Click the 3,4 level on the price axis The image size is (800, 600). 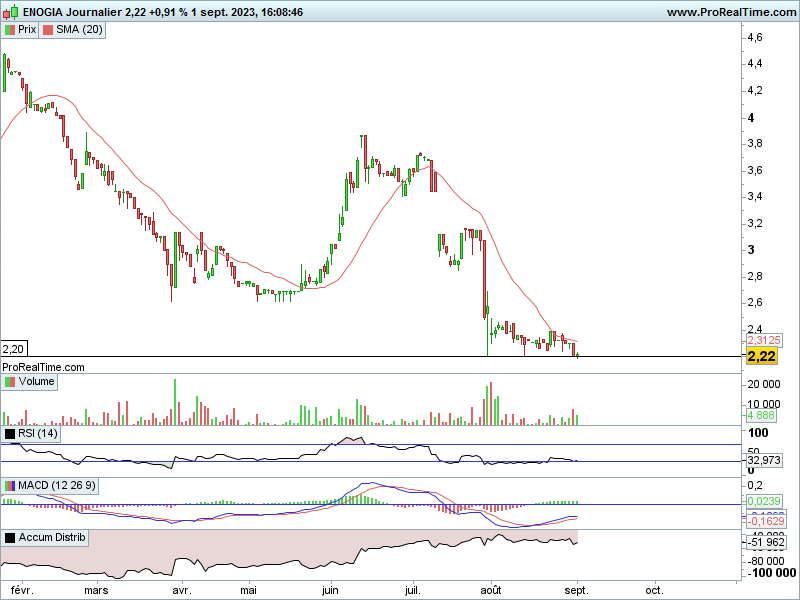[x=755, y=196]
